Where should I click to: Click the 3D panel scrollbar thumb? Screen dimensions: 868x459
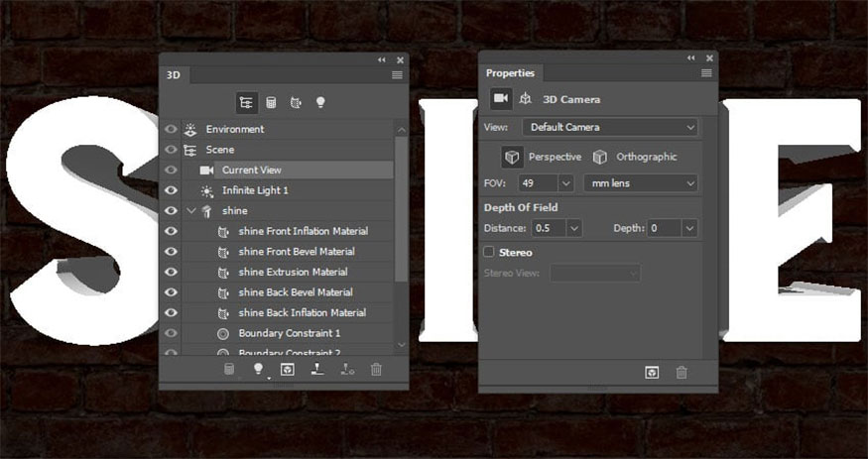[402, 209]
